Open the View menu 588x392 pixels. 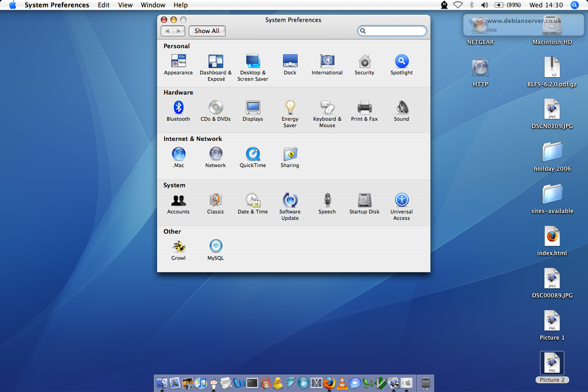click(x=125, y=5)
